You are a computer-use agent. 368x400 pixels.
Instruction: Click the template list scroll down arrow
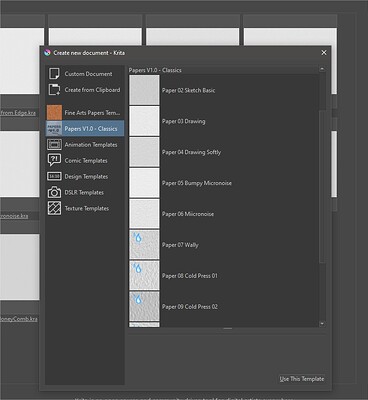coord(322,323)
